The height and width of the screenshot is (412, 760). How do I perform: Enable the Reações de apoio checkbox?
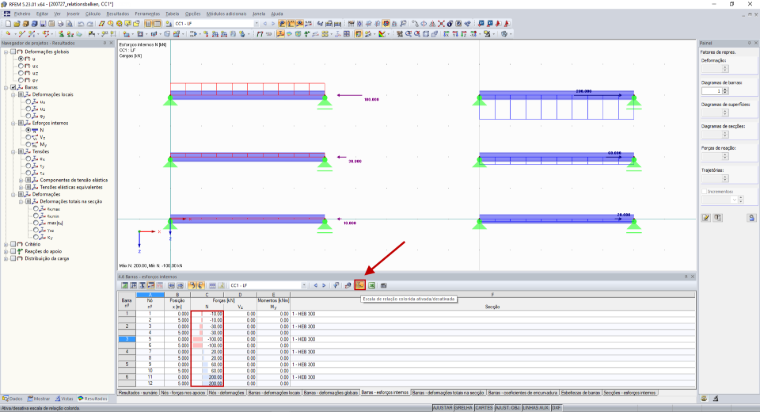(14, 252)
